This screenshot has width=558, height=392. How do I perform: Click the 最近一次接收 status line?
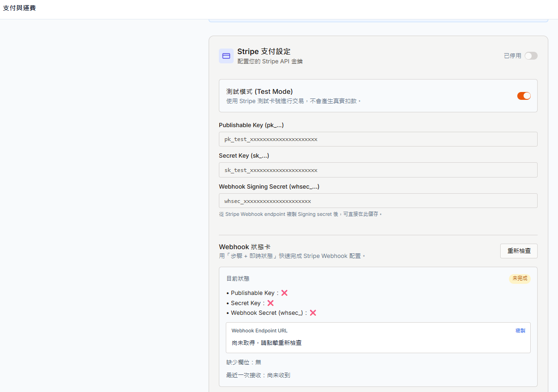(x=258, y=375)
